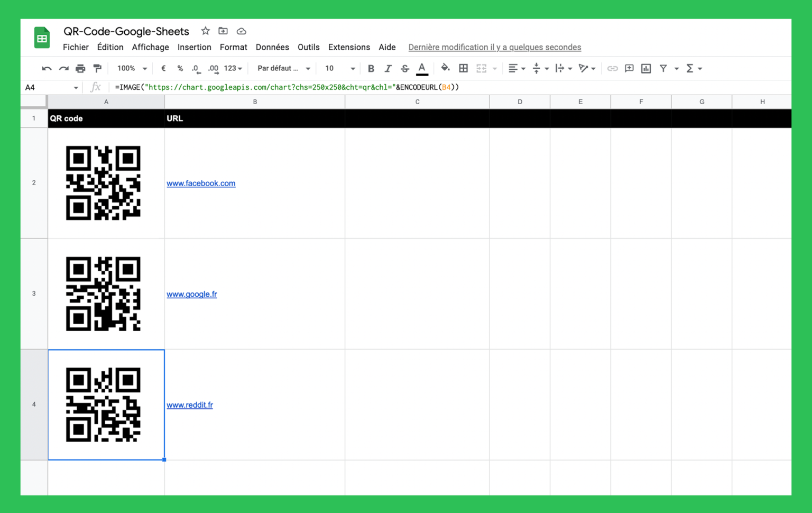This screenshot has height=513, width=812.
Task: Open the Données menu
Action: (272, 47)
